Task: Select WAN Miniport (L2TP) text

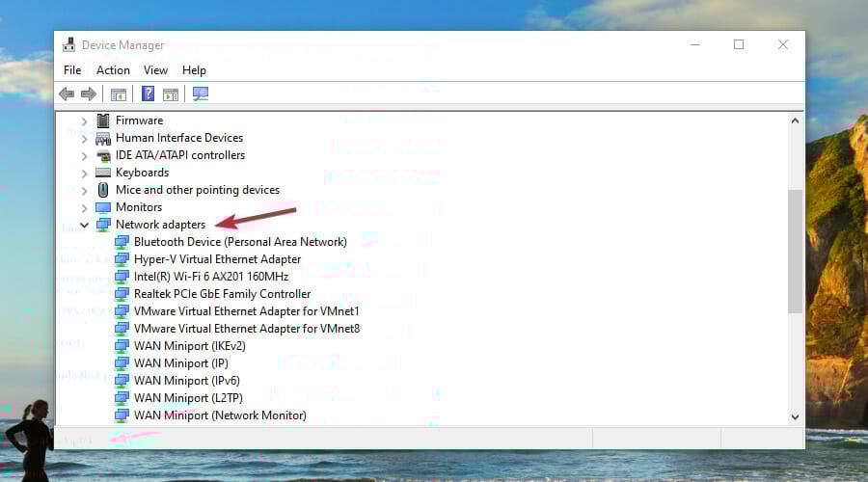Action: click(x=188, y=398)
